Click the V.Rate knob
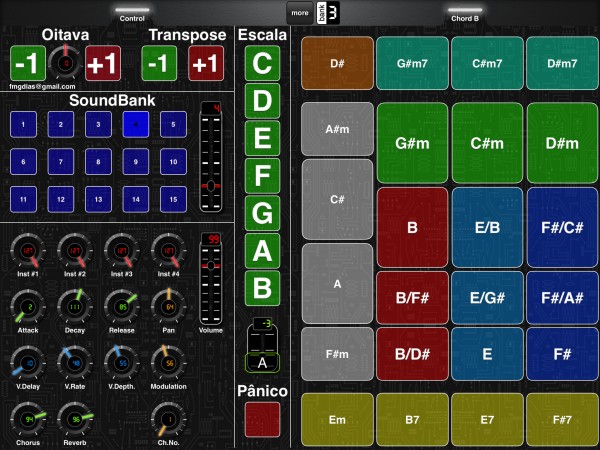Screen dimensions: 600x450 pos(75,363)
